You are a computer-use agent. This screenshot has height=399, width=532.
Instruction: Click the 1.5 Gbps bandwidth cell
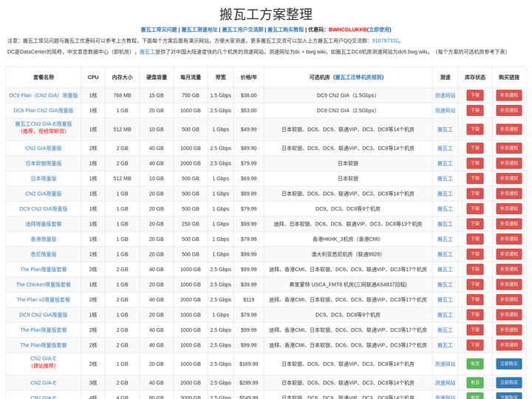point(220,95)
